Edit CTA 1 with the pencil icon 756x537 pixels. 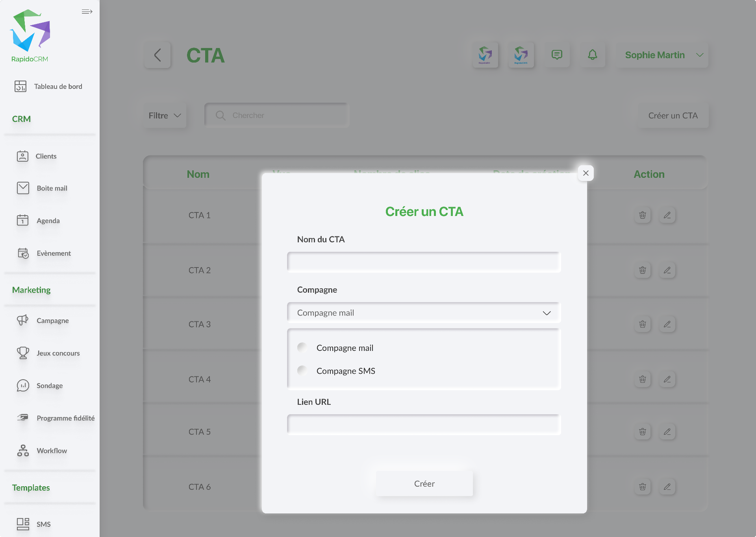coord(667,215)
